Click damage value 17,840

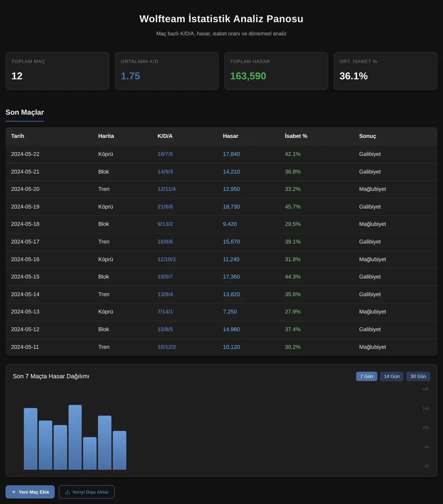point(231,154)
